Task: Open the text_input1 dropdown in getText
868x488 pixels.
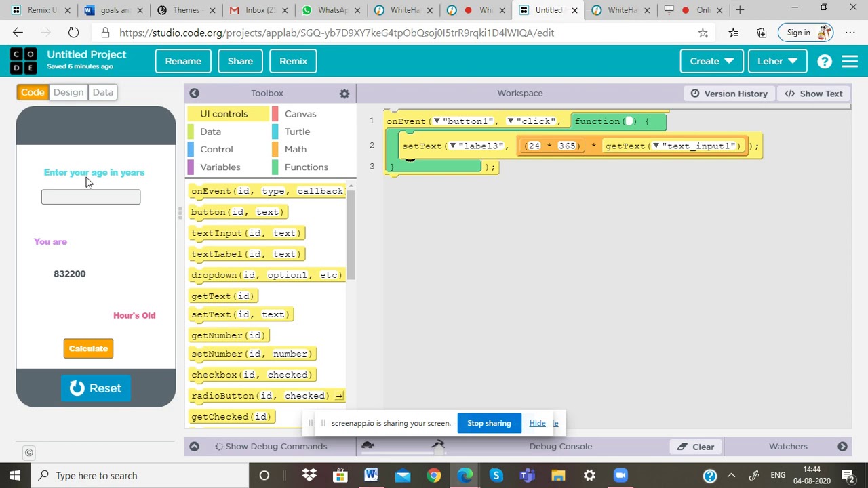Action: coord(656,146)
